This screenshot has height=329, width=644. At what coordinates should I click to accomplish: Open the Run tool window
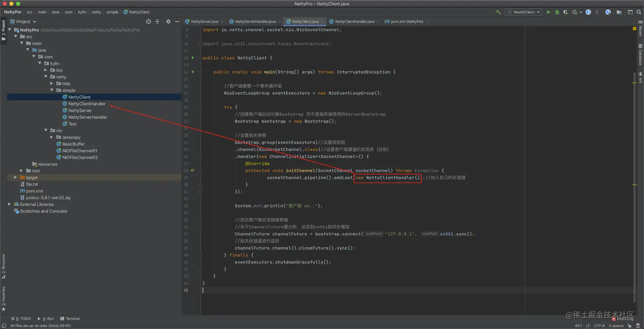coord(46,318)
